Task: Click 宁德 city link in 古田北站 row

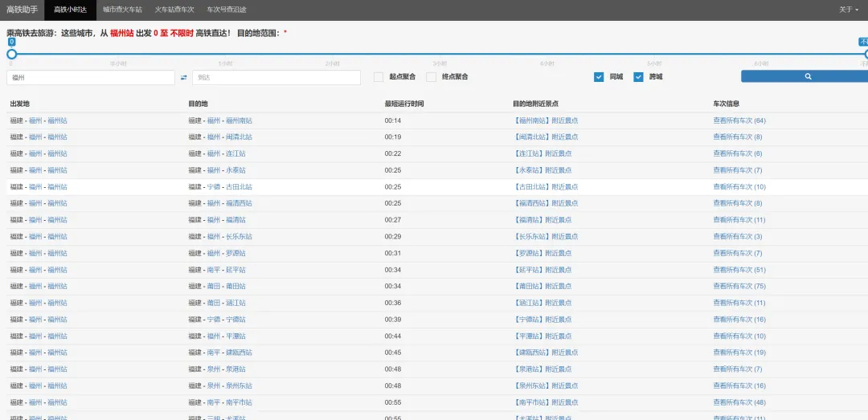Action: point(214,187)
